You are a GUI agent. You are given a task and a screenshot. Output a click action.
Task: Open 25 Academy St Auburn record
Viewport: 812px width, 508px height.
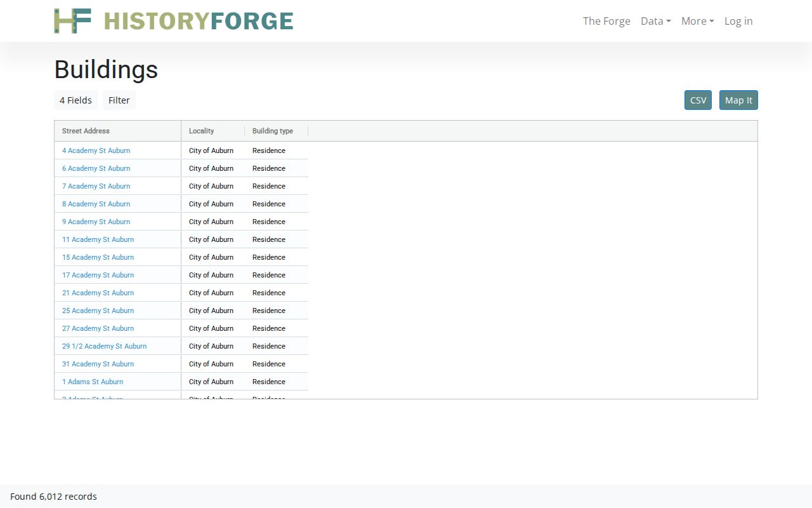click(98, 311)
